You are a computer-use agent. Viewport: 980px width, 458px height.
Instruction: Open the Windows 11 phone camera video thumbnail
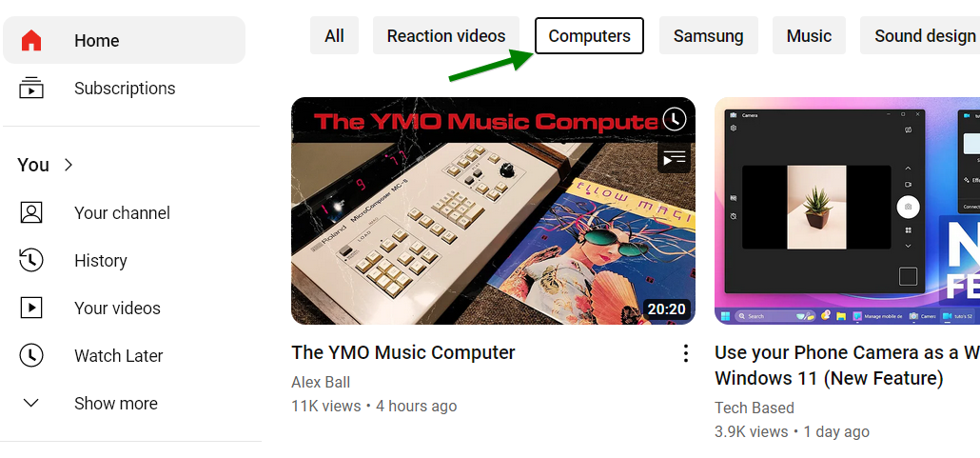(x=848, y=210)
